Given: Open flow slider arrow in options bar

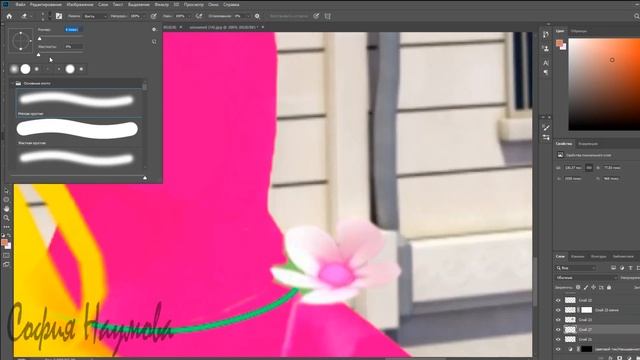Looking at the screenshot, I should (189, 16).
